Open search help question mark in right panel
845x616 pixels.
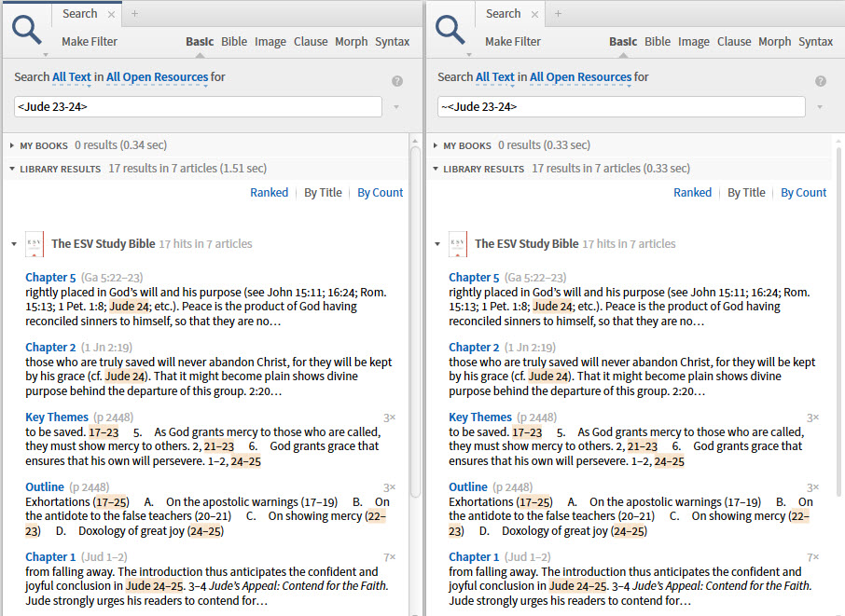click(x=820, y=81)
